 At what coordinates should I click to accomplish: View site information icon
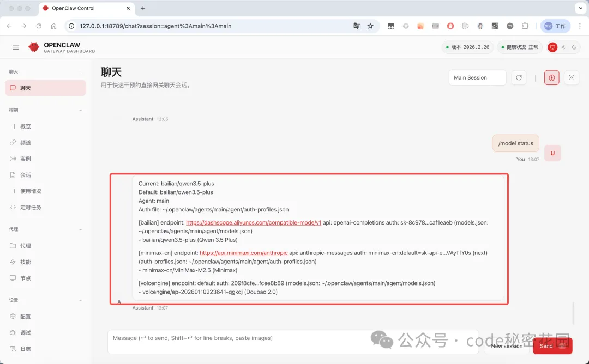(x=71, y=26)
